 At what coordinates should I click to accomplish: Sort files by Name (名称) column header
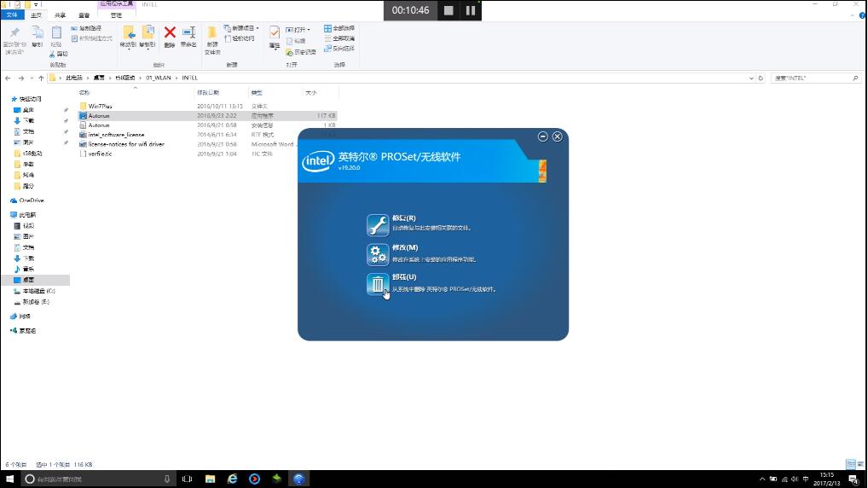pyautogui.click(x=84, y=92)
